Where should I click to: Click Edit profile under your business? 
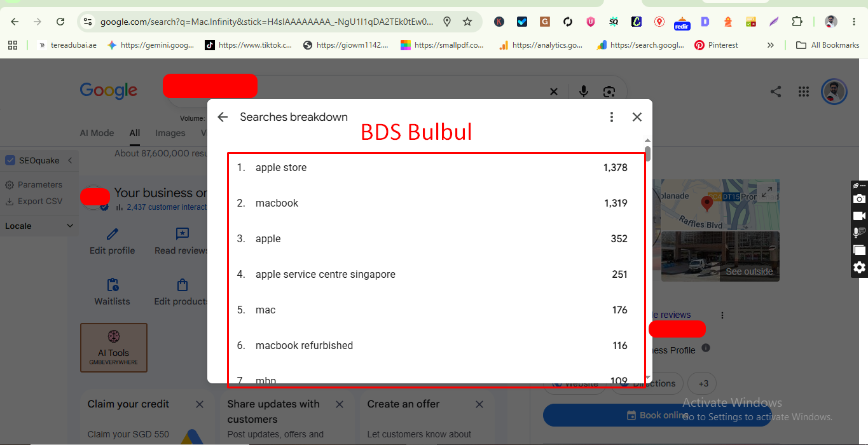[x=112, y=242]
